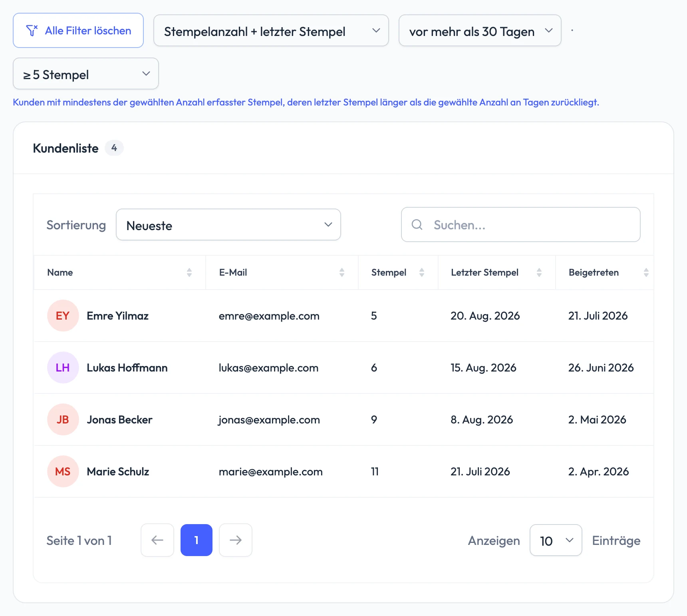Select customer name Emre Yilmaz
Viewport: 687px width, 616px height.
pyautogui.click(x=118, y=316)
